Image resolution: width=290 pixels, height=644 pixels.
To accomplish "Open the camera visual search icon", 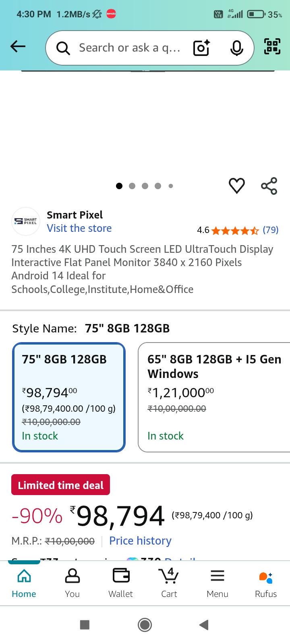I will pos(201,47).
